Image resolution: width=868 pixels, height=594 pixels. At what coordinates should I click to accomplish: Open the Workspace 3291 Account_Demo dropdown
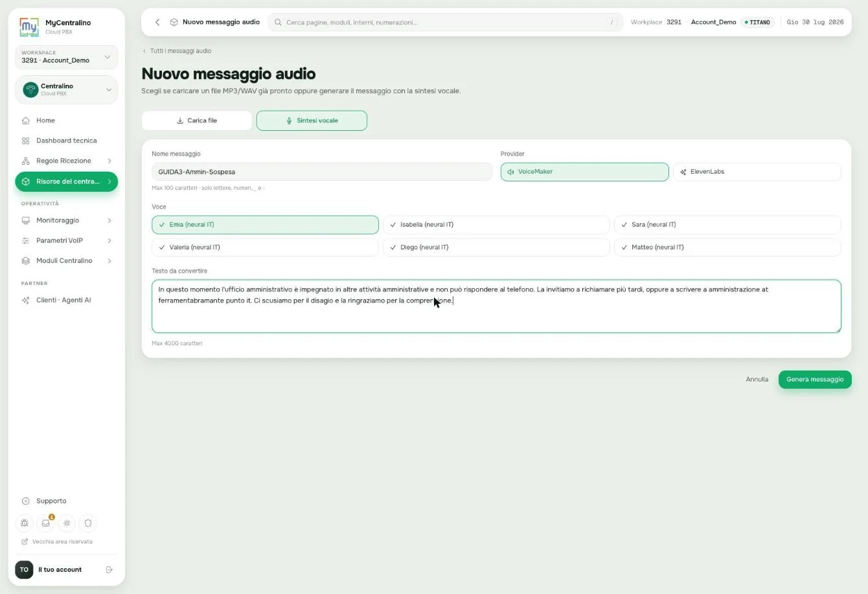tap(67, 57)
